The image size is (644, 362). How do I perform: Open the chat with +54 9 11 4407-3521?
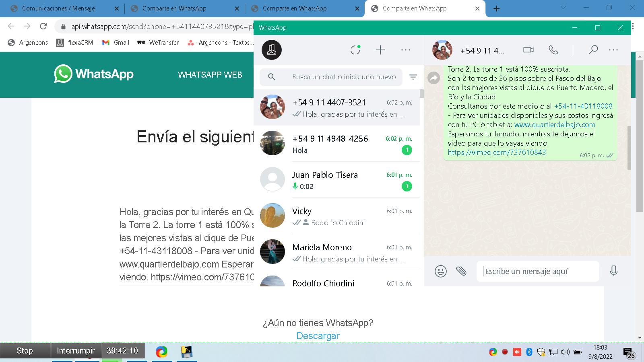tap(336, 107)
